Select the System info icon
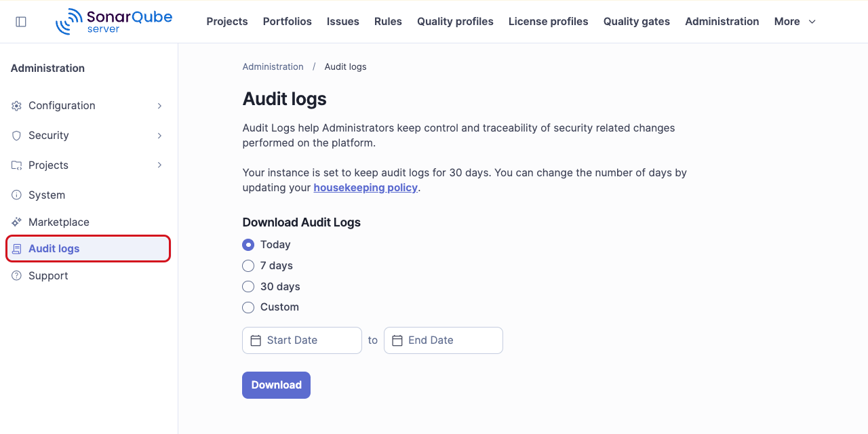Image resolution: width=868 pixels, height=434 pixels. click(x=16, y=195)
